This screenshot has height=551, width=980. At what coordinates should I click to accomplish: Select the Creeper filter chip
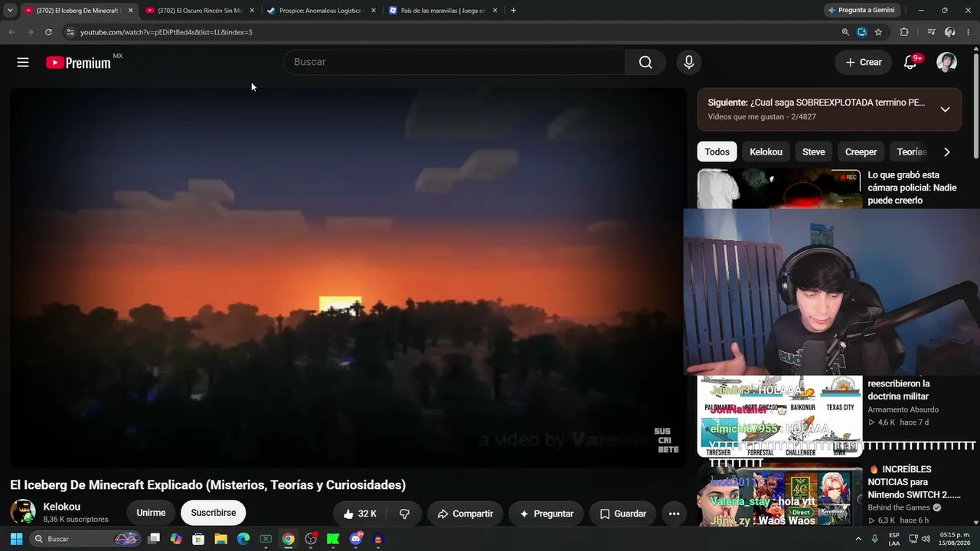(861, 152)
